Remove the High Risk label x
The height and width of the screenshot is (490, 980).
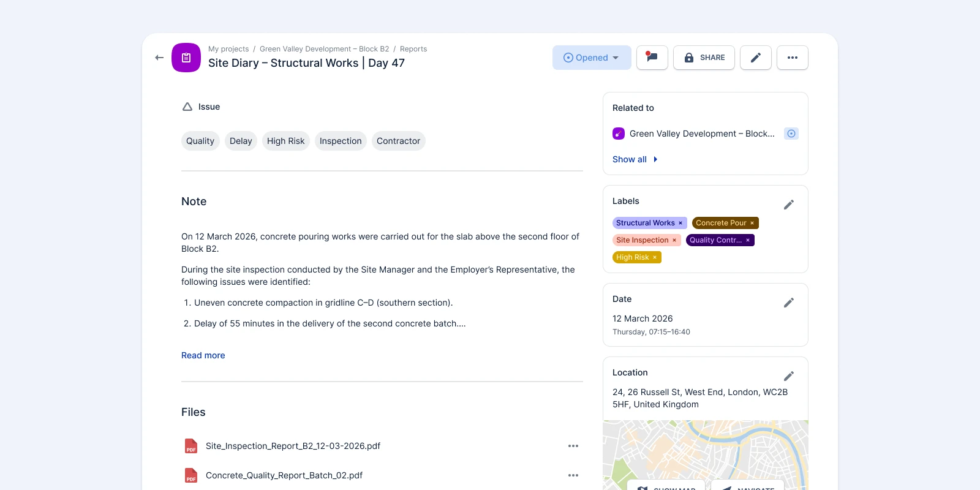tap(655, 257)
